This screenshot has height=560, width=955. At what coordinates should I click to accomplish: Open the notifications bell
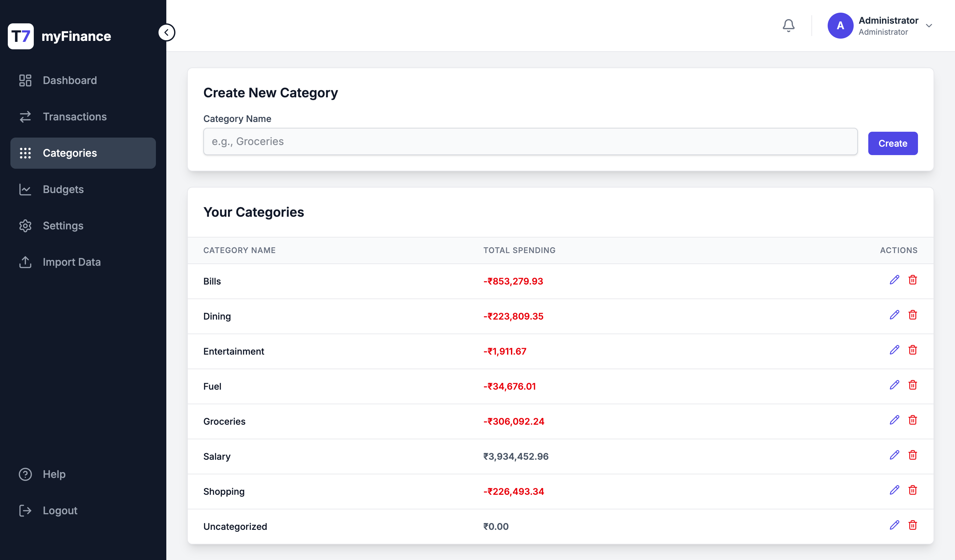coord(789,25)
